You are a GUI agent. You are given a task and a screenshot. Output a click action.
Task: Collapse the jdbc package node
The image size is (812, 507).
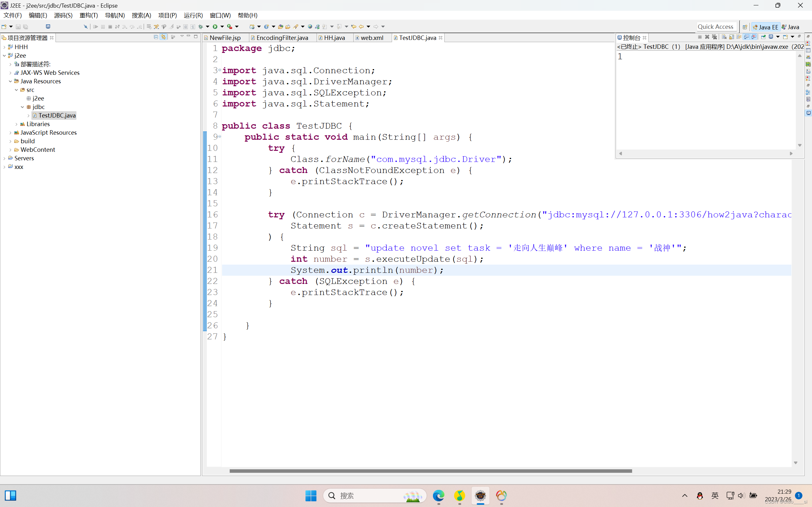pyautogui.click(x=22, y=107)
